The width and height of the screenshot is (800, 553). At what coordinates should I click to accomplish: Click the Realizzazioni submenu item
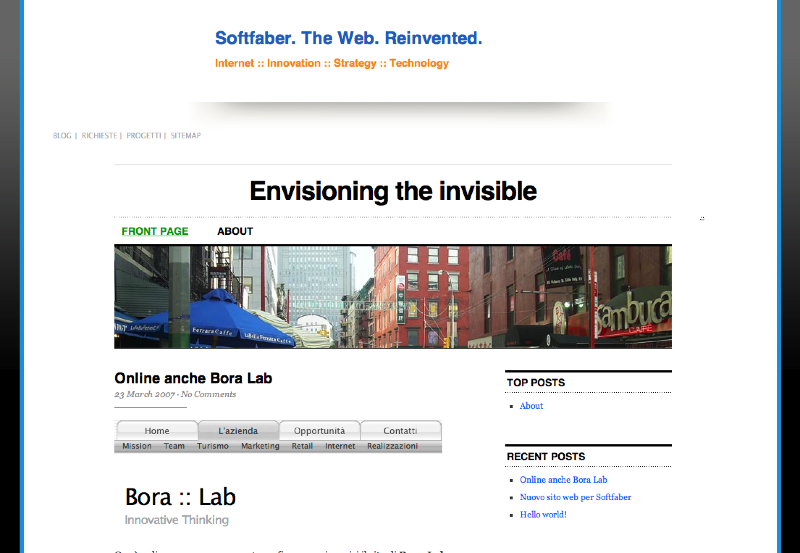coord(392,446)
